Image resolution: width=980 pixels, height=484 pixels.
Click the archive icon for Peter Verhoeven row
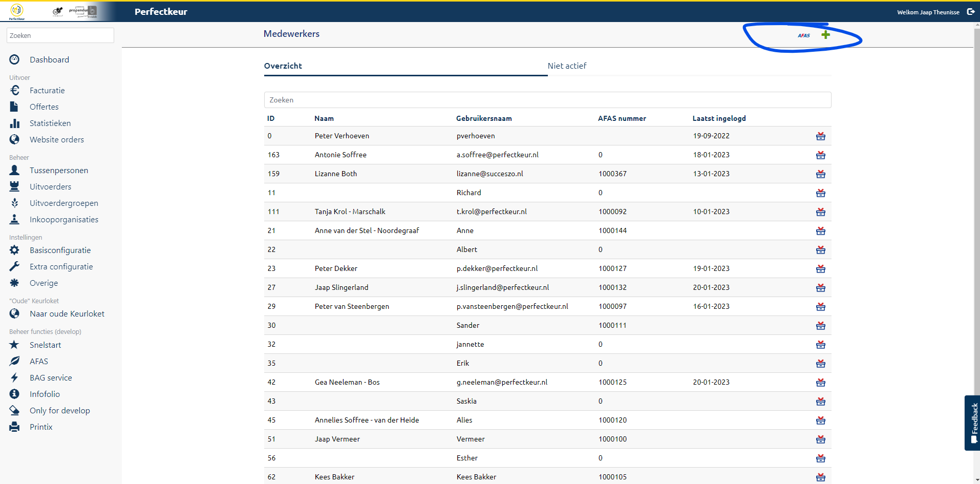821,136
